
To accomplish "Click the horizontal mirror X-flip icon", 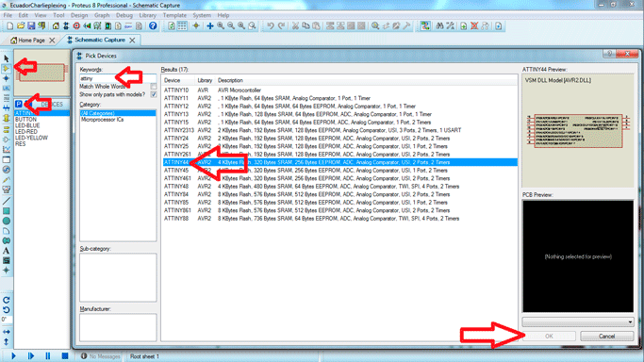I will coord(7,332).
